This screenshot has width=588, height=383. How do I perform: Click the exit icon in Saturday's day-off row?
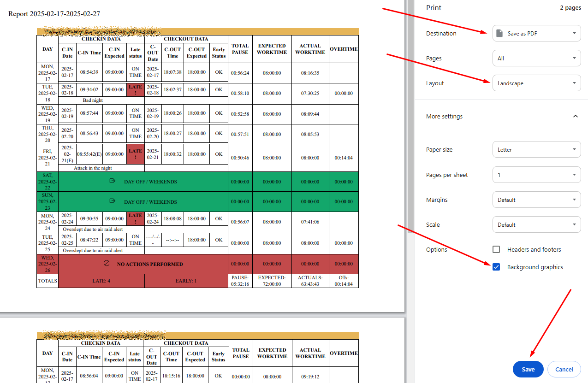click(112, 181)
